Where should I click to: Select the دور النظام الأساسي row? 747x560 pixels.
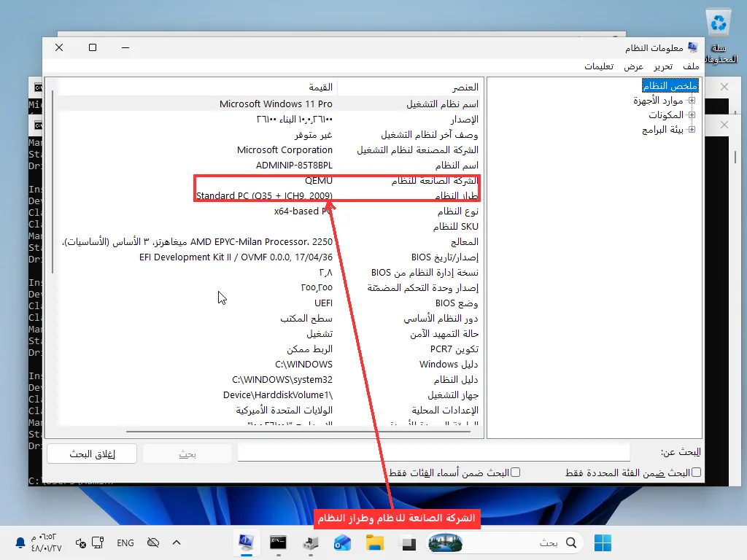click(267, 319)
